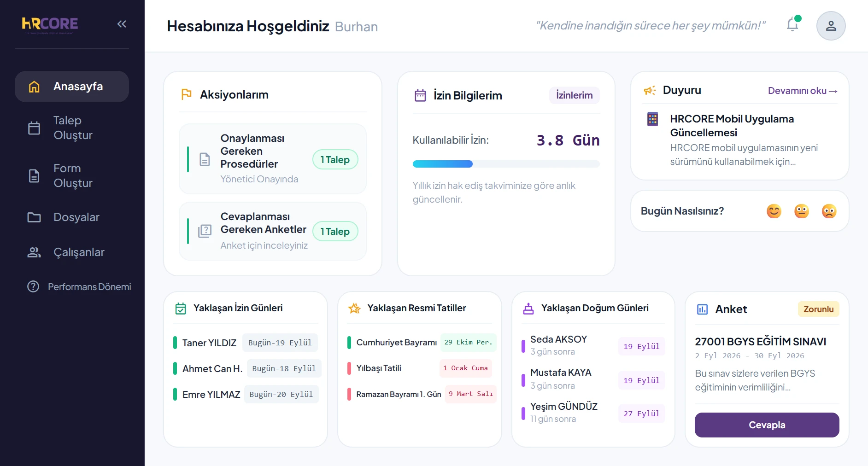Click the mobile app announcement icon

click(x=652, y=119)
